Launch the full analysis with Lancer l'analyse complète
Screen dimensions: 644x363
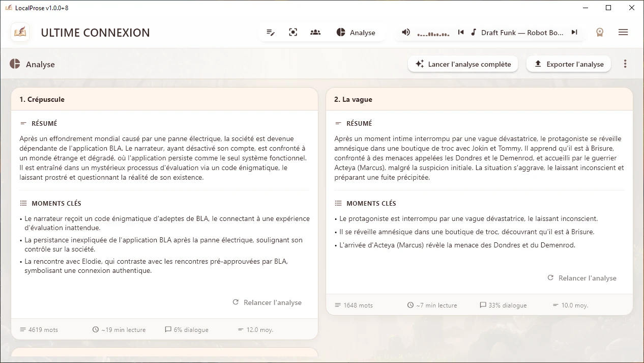point(462,64)
